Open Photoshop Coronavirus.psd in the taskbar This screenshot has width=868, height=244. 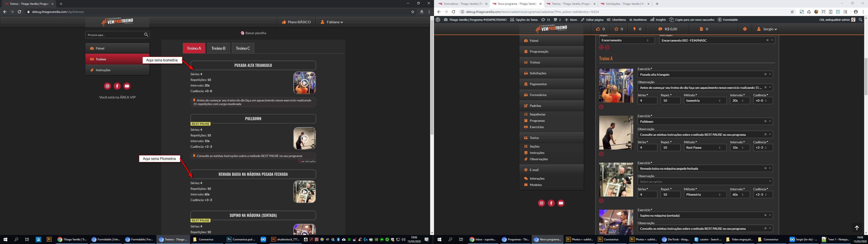[x=241, y=239]
